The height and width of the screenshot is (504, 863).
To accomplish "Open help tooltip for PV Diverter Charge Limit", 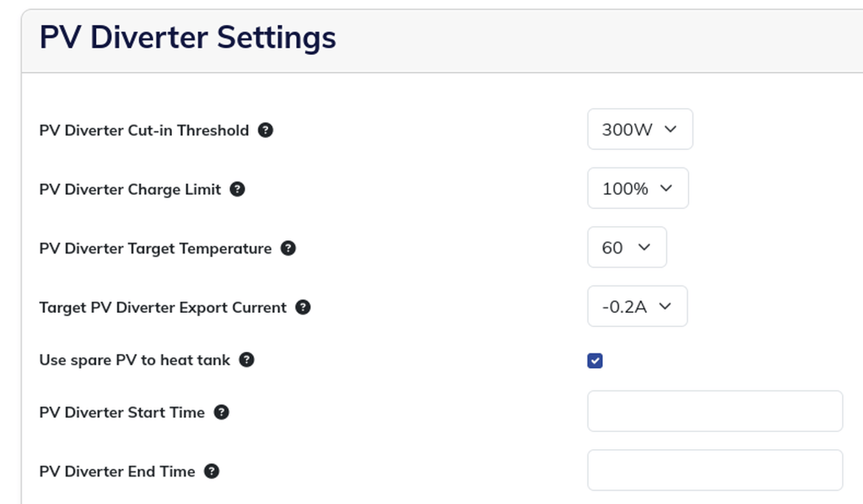I will [x=237, y=189].
